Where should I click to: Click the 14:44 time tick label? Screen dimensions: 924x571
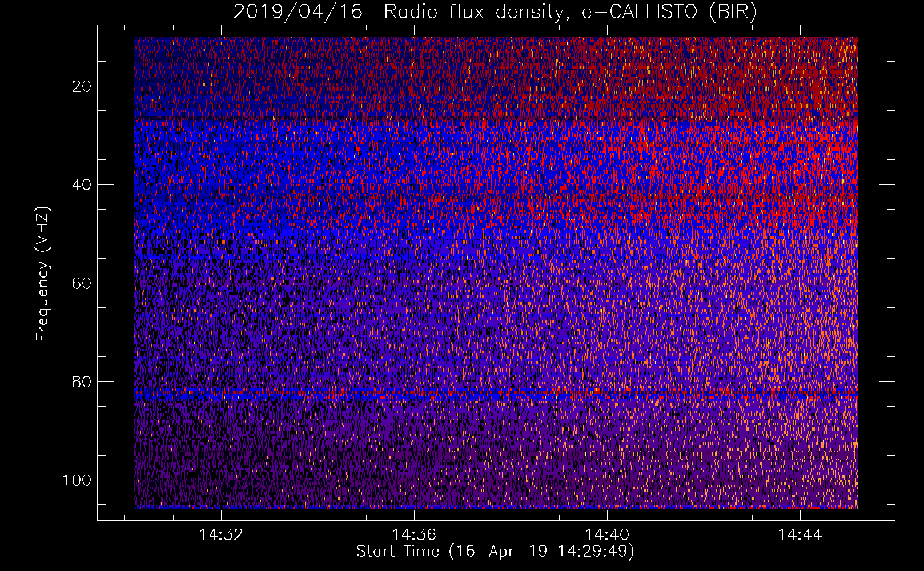pos(800,535)
